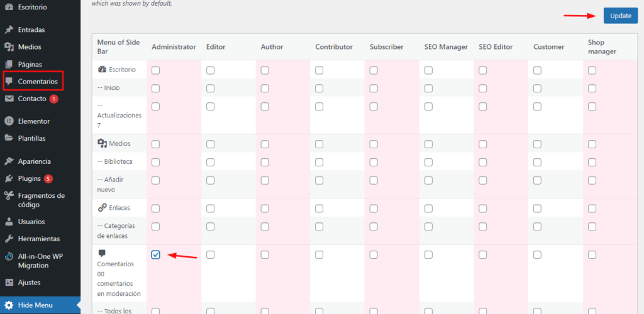Image resolution: width=644 pixels, height=314 pixels.
Task: Open the Comentarios menu item
Action: (x=38, y=82)
